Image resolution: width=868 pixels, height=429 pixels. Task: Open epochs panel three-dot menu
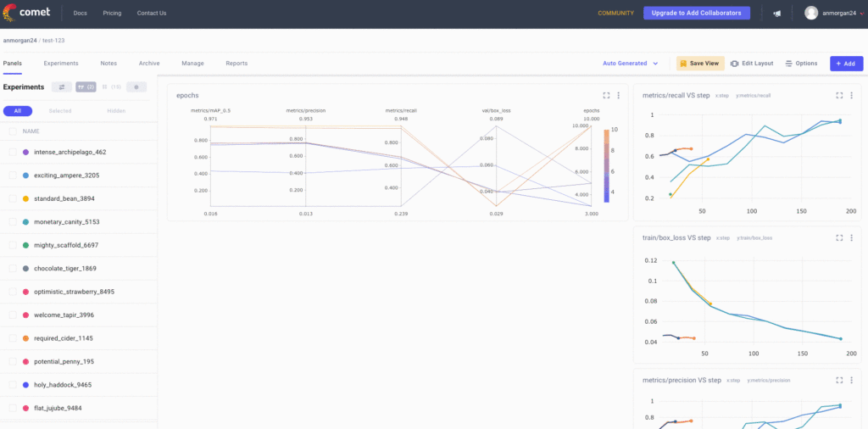(618, 95)
